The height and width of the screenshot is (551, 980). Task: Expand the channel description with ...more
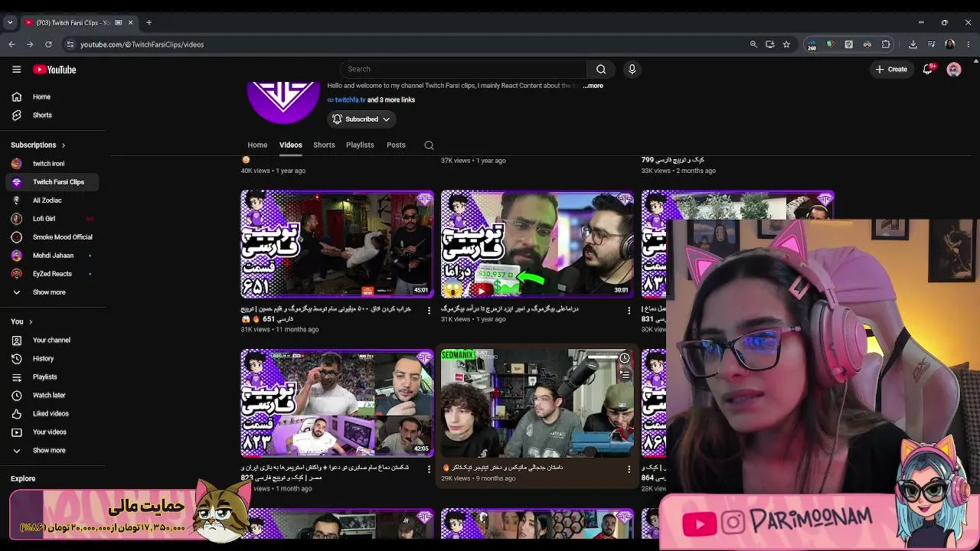pyautogui.click(x=593, y=86)
